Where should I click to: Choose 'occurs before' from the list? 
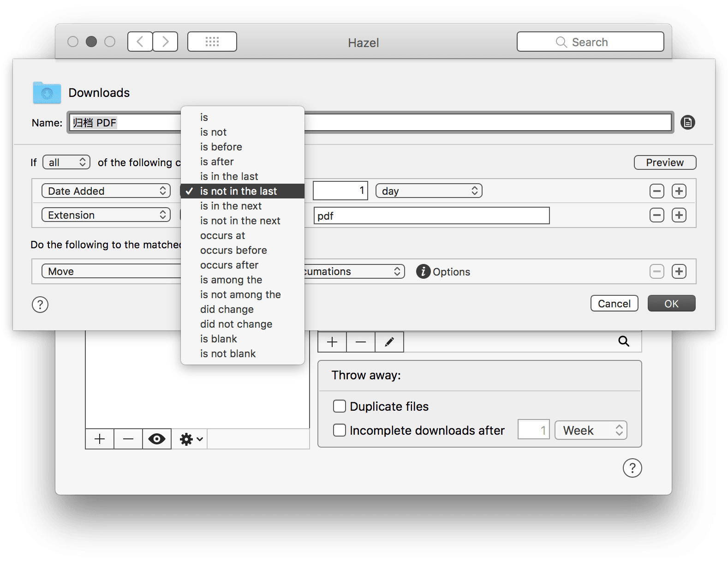(x=233, y=250)
